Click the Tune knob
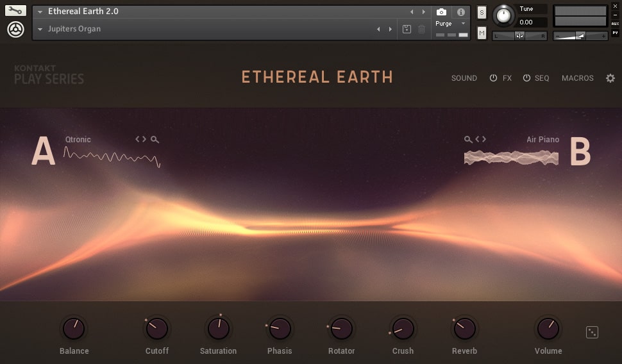 tap(504, 16)
